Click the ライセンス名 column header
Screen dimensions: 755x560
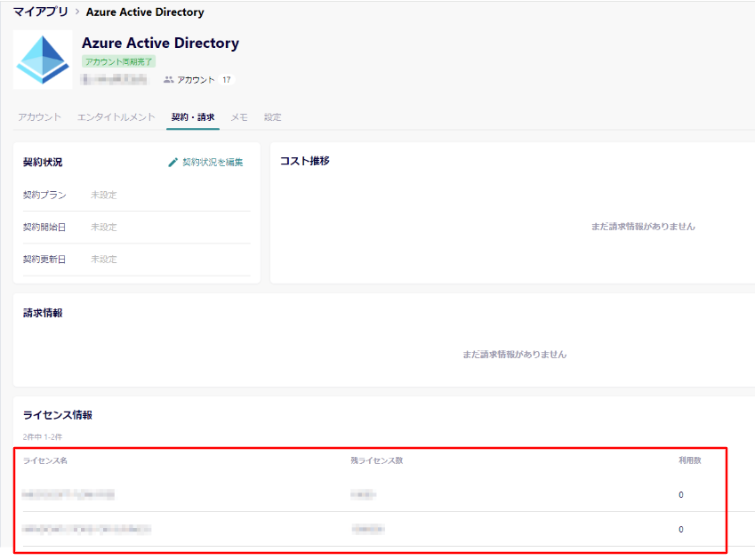(x=45, y=460)
